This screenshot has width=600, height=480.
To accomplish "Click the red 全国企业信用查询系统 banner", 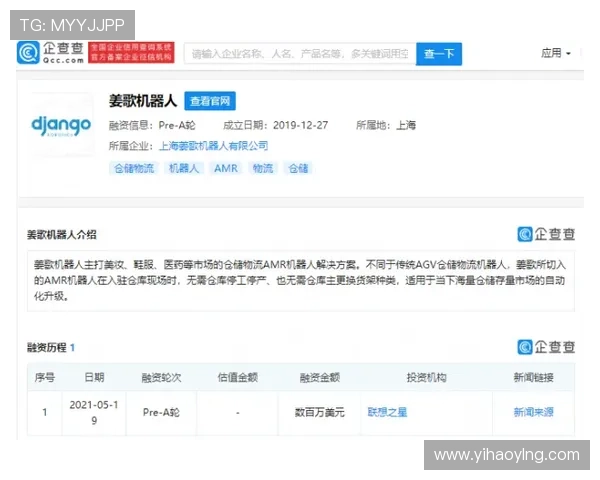I will pyautogui.click(x=131, y=52).
